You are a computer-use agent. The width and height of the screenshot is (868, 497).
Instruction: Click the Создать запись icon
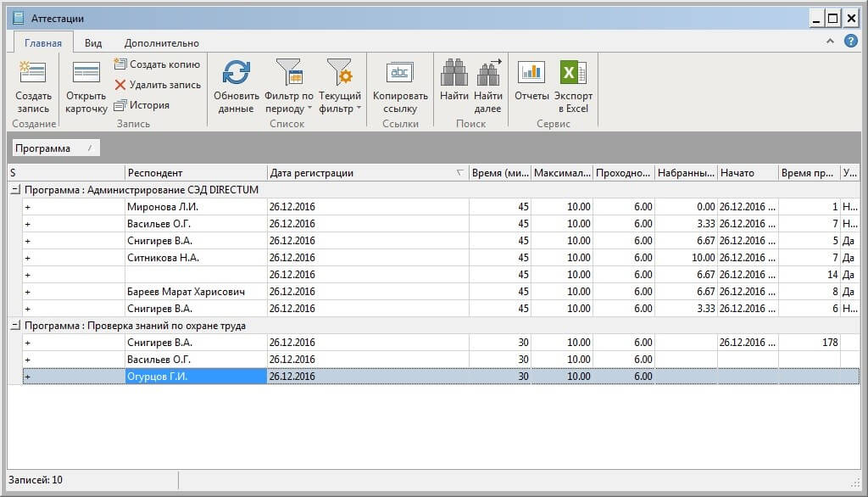pos(33,73)
